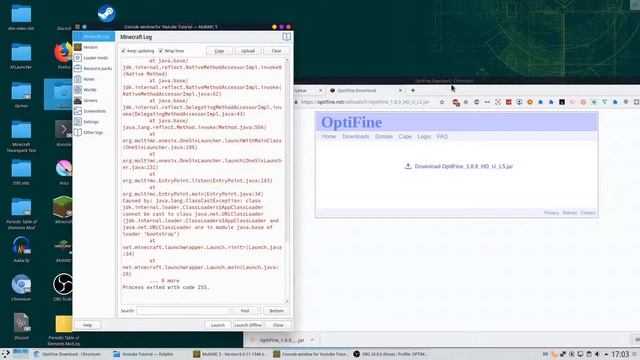Bookmark this page with star icon
The height and width of the screenshot is (360, 640).
pyautogui.click(x=442, y=102)
